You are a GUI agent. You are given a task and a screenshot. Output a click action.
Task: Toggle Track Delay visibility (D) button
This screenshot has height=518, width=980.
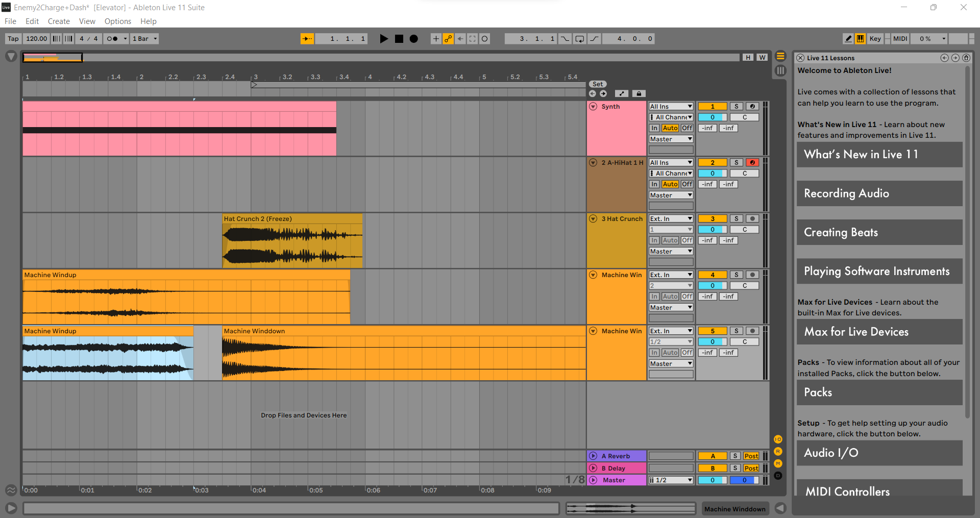(x=778, y=476)
